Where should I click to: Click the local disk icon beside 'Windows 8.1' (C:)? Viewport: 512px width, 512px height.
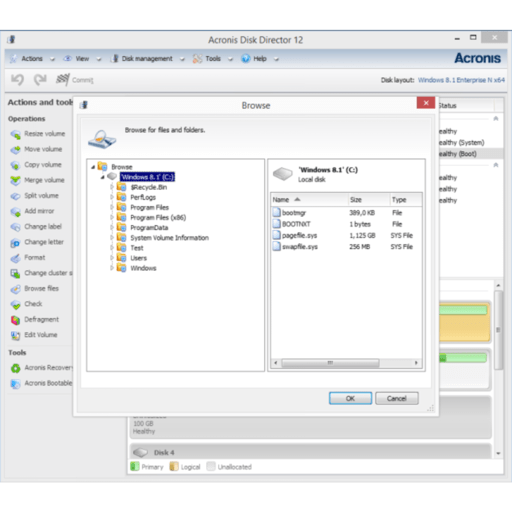[x=283, y=174]
